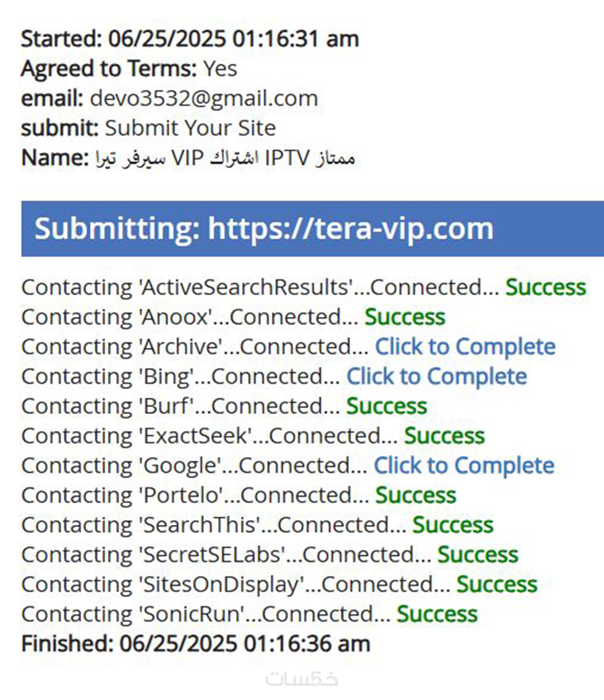Click the SearchThis Success status
Screen dimensions: 604x700
(x=453, y=525)
